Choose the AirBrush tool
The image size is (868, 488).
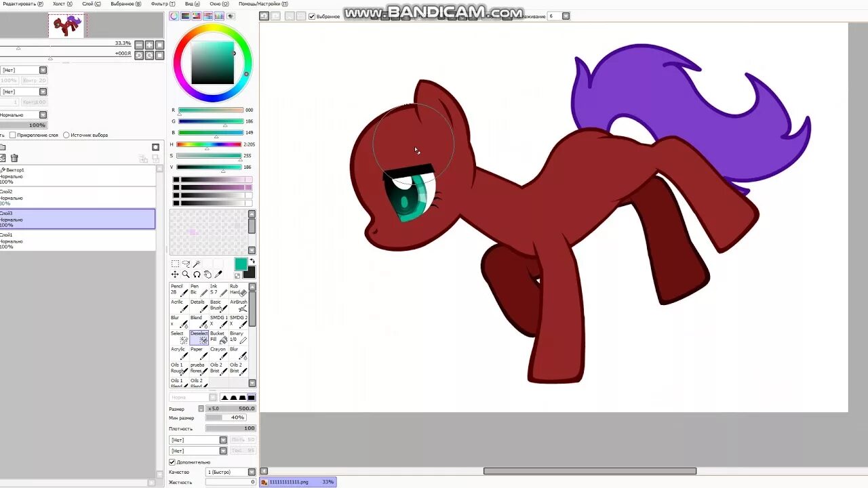[238, 306]
